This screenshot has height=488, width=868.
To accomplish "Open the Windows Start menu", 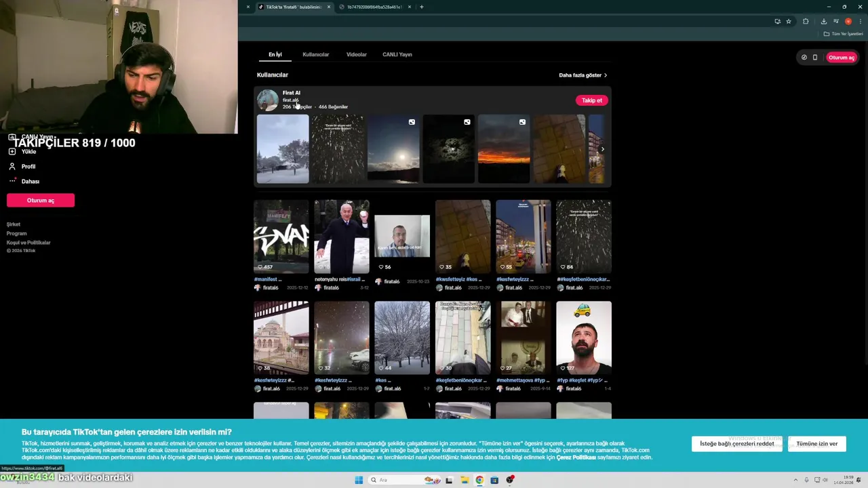I will pos(359,480).
